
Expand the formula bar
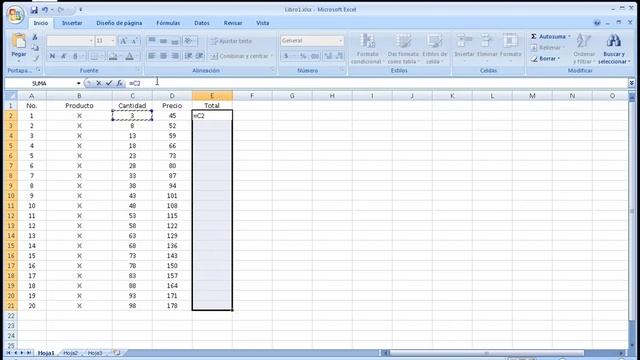click(631, 83)
